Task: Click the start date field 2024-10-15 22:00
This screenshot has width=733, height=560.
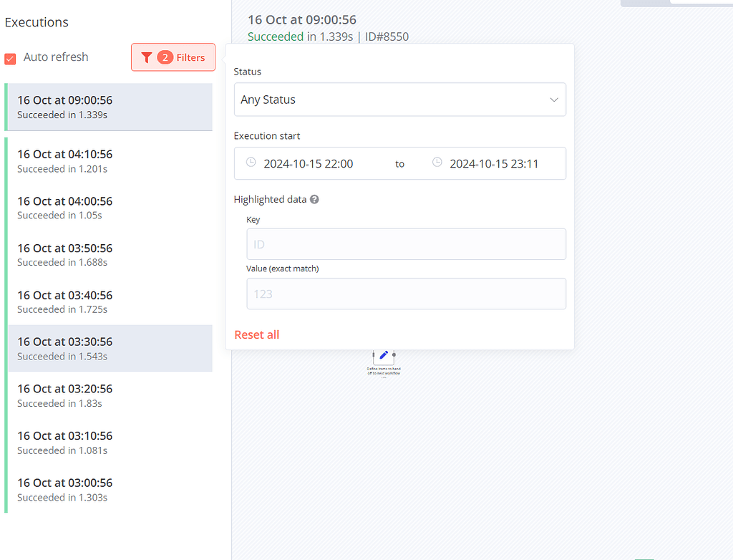Action: [x=309, y=163]
